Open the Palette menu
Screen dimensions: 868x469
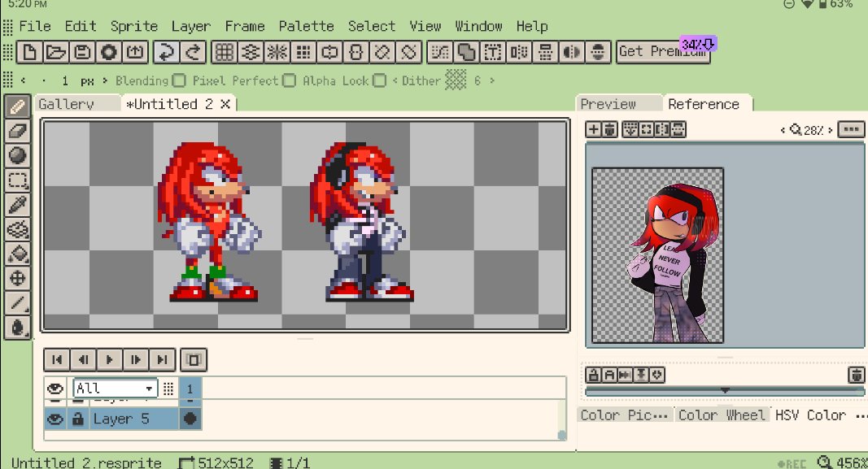pyautogui.click(x=306, y=26)
